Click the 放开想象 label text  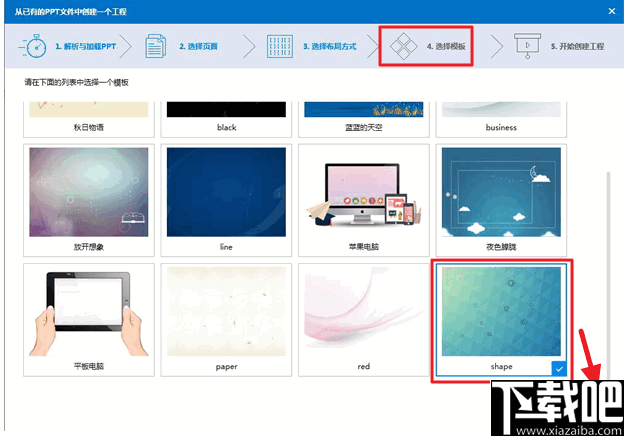tap(89, 247)
